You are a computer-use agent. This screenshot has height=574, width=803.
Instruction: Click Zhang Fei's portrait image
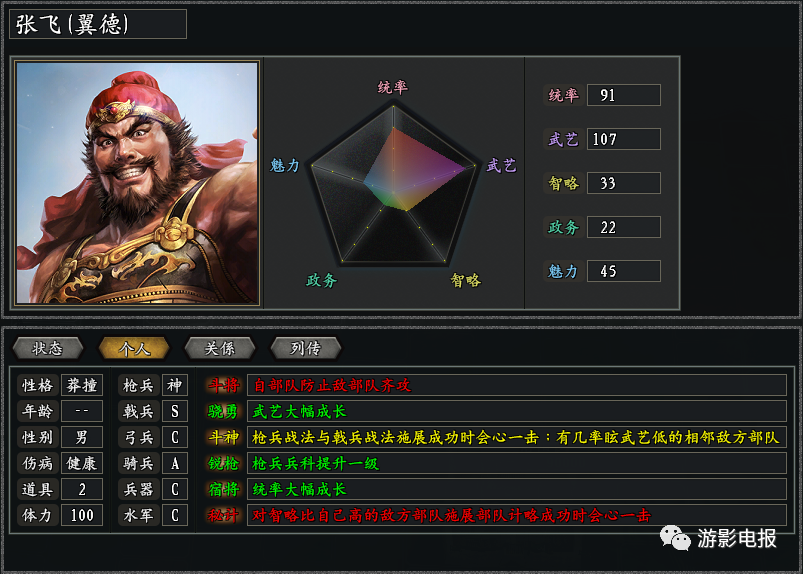(137, 183)
